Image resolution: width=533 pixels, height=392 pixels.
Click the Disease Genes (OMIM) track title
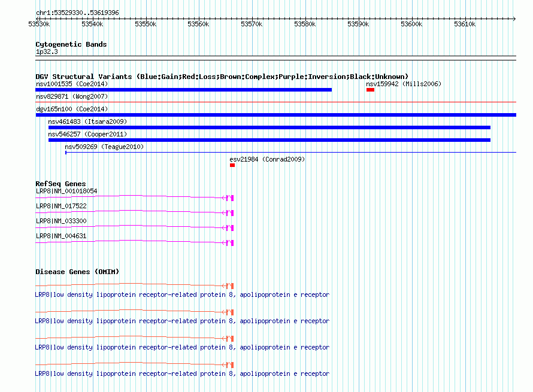click(x=77, y=272)
